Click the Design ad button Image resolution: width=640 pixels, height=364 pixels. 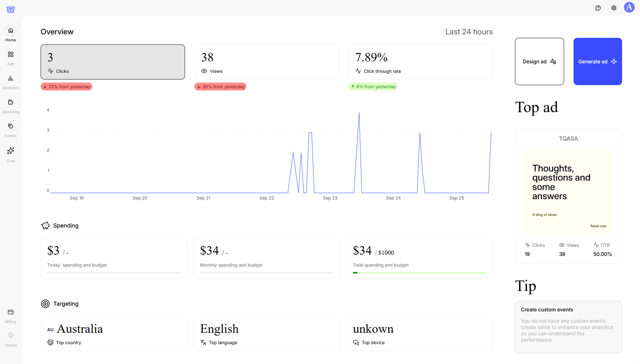pyautogui.click(x=539, y=62)
